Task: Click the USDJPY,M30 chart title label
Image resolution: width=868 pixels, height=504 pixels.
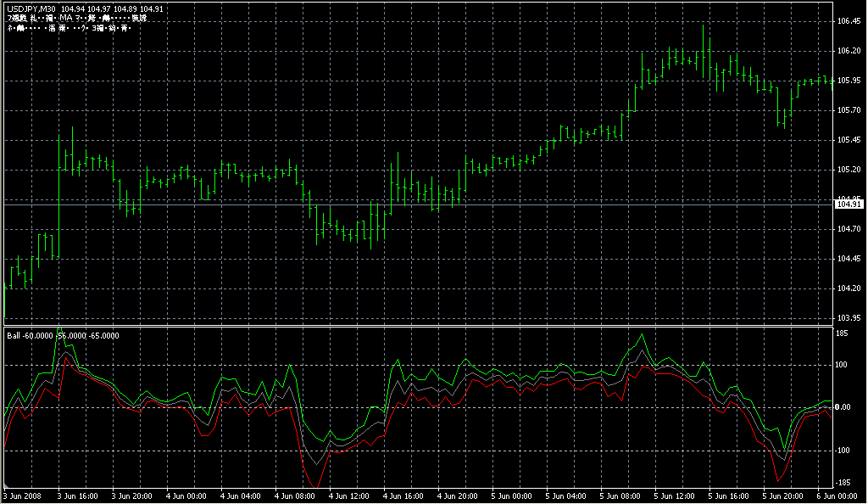Action: [x=30, y=9]
